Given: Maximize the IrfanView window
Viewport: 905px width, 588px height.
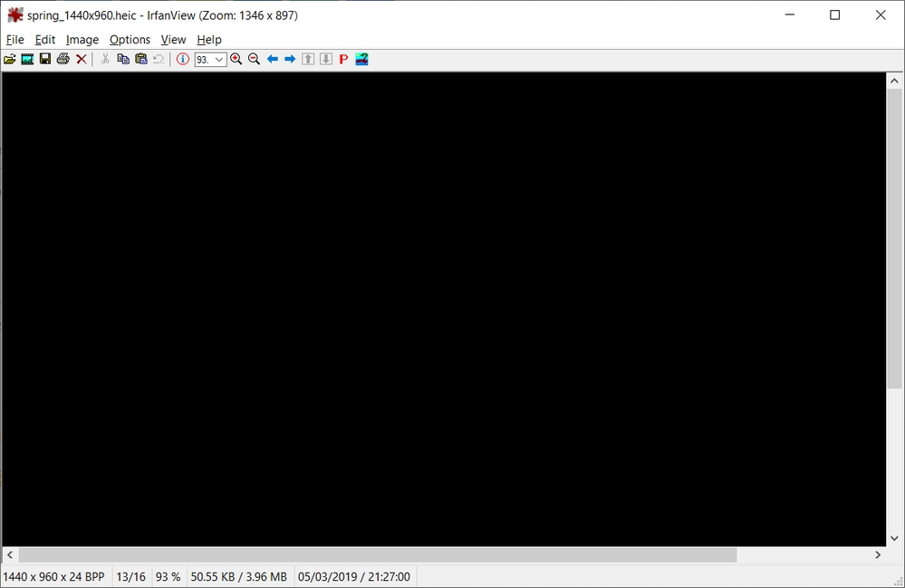Looking at the screenshot, I should (834, 15).
